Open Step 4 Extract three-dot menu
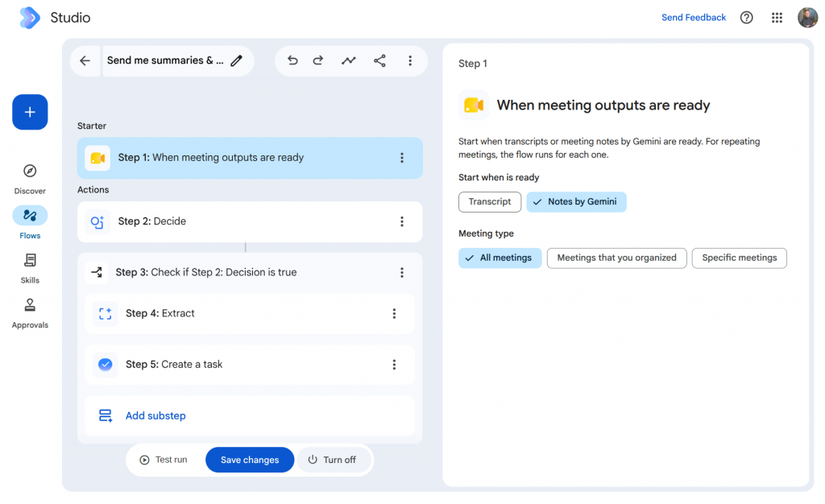Screen dimensions: 825x504 [394, 314]
